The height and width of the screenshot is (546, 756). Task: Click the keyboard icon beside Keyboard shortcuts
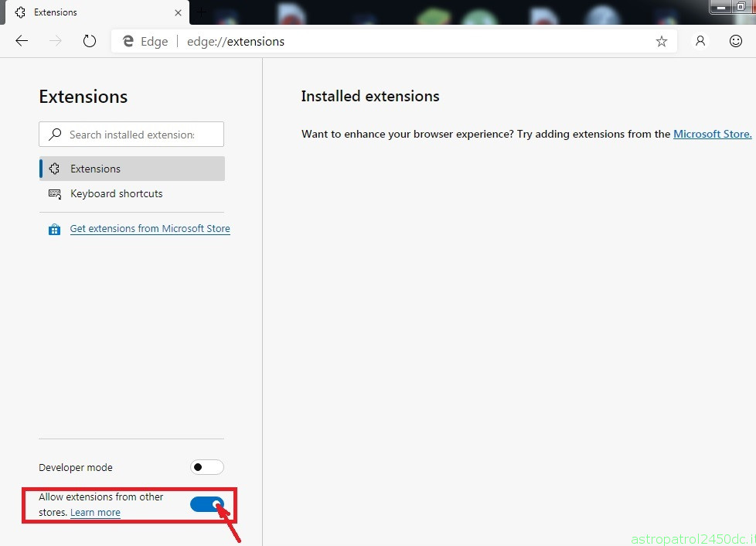tap(54, 194)
